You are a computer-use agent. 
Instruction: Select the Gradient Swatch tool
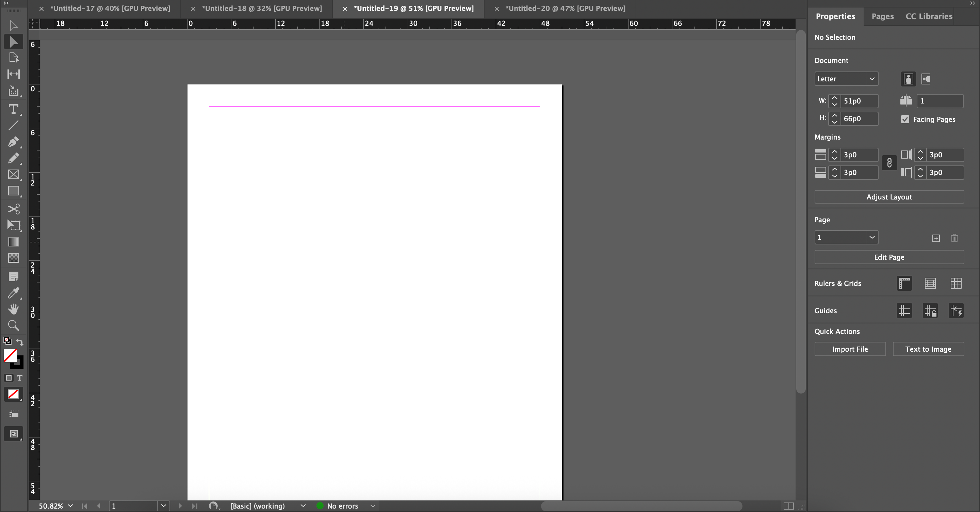tap(13, 242)
